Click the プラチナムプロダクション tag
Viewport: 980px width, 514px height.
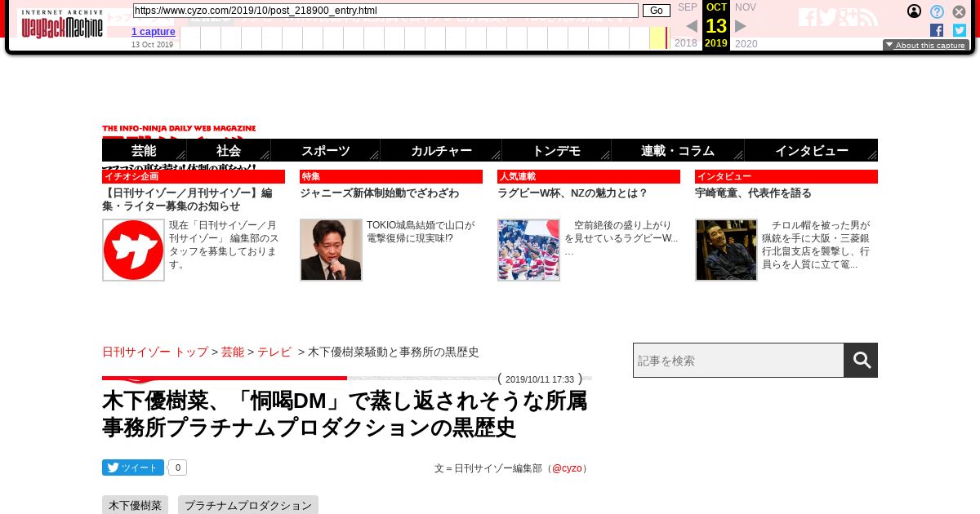pyautogui.click(x=248, y=505)
